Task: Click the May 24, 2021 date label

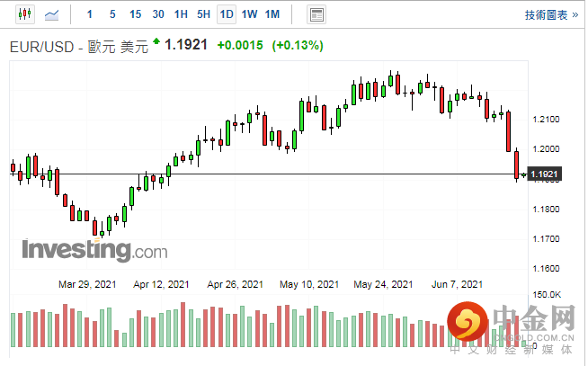Action: tap(383, 284)
